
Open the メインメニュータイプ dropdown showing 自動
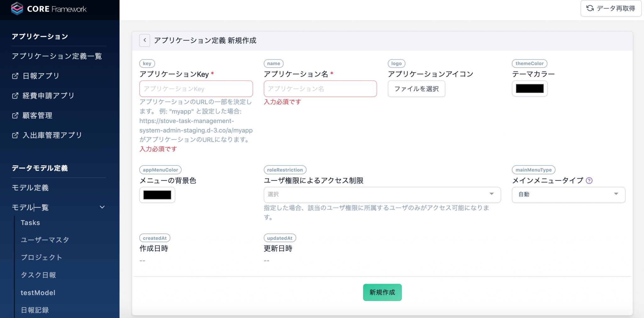(x=568, y=195)
